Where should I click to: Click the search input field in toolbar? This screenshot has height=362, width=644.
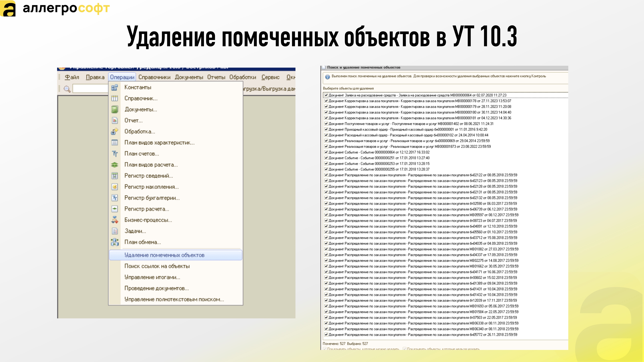pos(90,89)
